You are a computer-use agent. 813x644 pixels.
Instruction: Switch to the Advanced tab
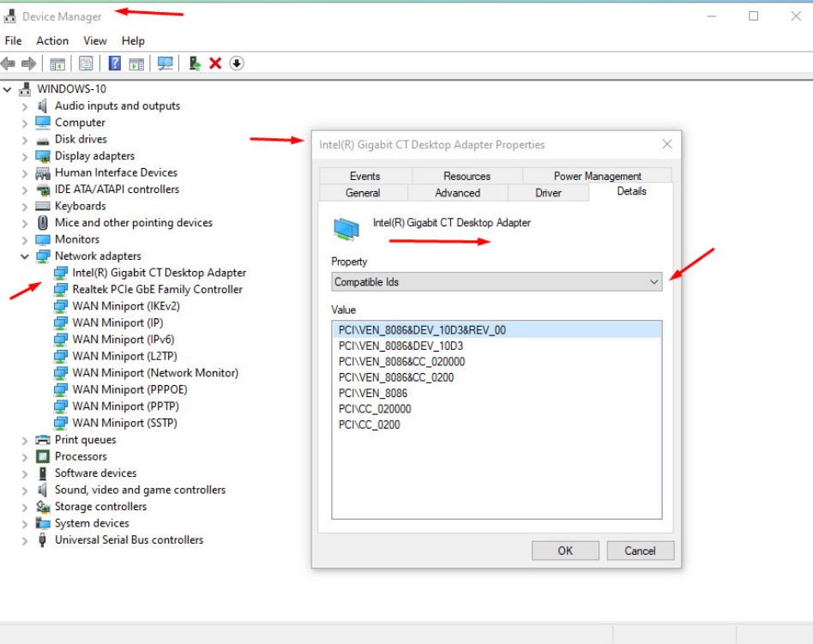tap(457, 192)
